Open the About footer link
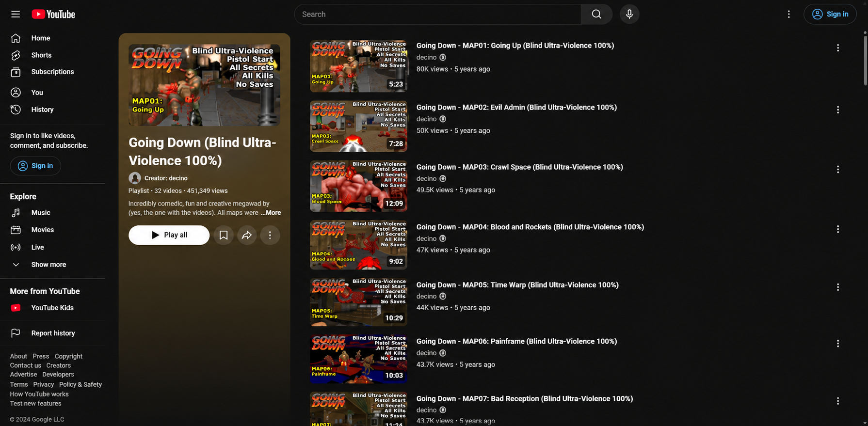 [x=18, y=356]
